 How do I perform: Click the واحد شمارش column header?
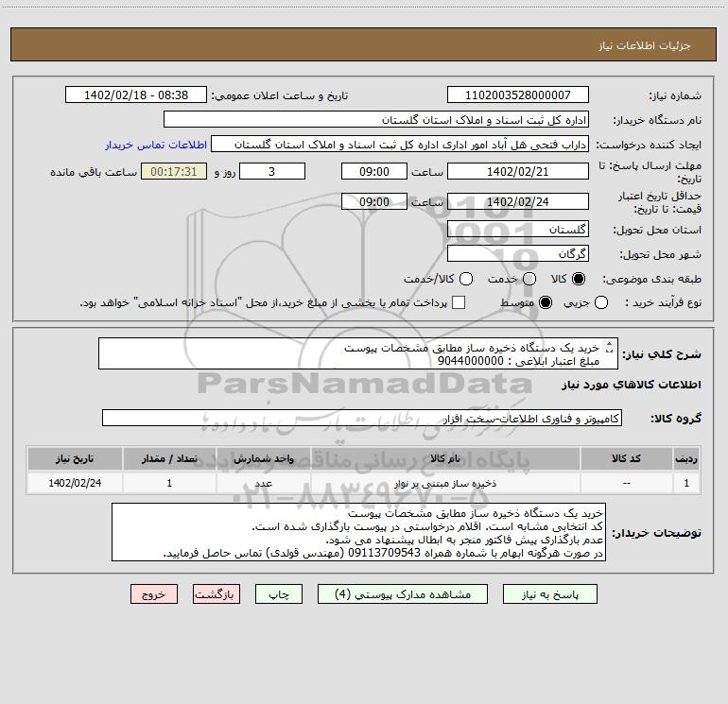(263, 458)
